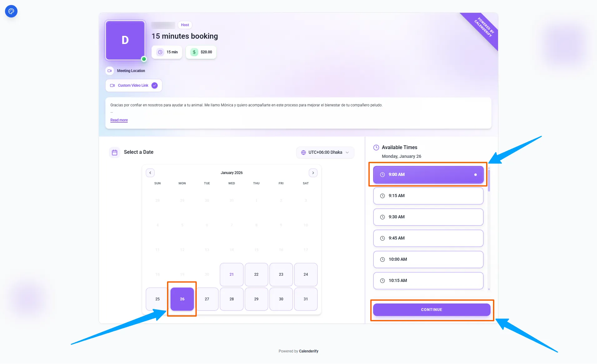Click the clock icon next to Available Times

[376, 147]
